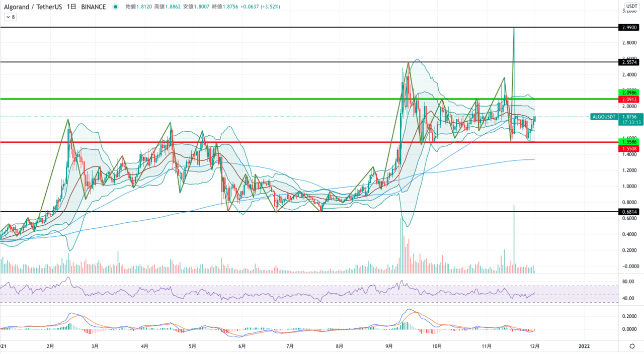Open the USDT currency selector
Screen dimensions: 644x354
(631, 7)
